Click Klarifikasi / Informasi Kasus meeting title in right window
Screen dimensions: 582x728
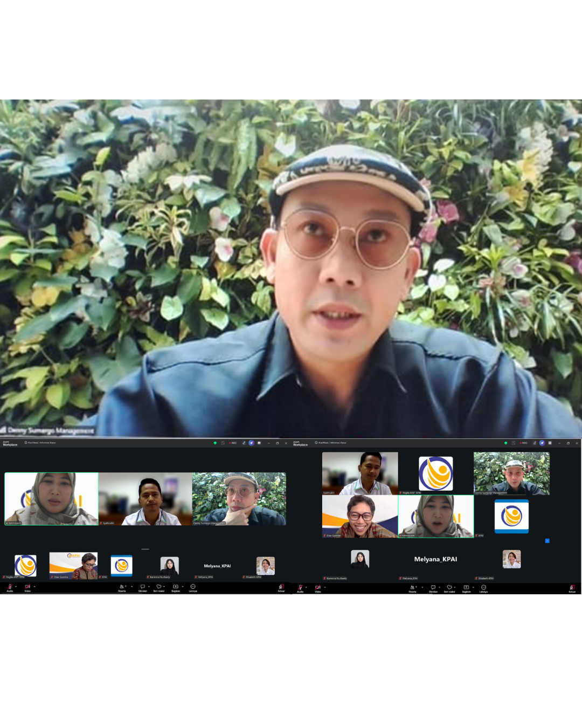coord(331,443)
